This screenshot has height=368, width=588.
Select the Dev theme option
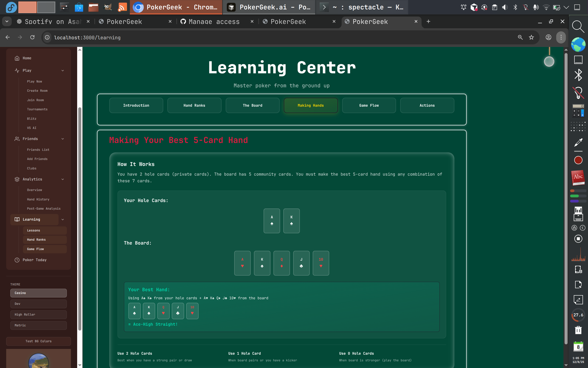pyautogui.click(x=38, y=303)
